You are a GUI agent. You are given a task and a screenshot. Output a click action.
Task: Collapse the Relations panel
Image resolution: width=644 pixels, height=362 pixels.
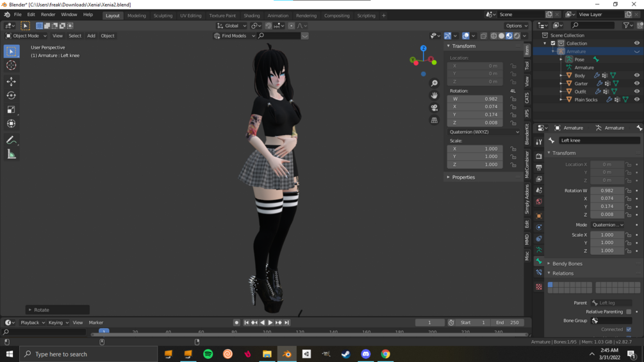[562, 274]
